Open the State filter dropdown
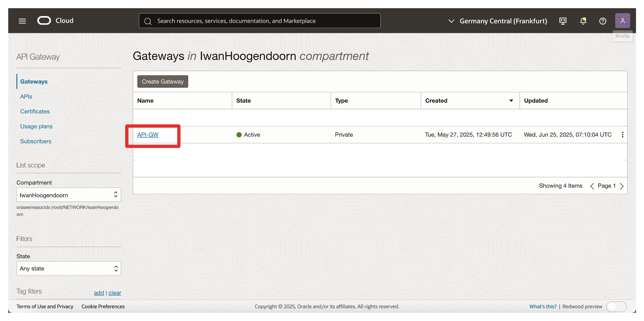 click(x=69, y=268)
